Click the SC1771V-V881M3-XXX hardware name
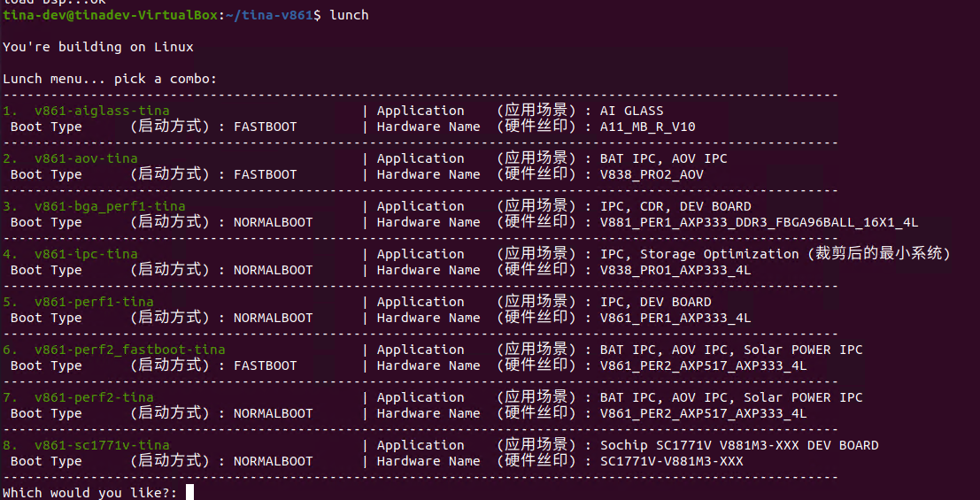The image size is (980, 500). (x=671, y=461)
